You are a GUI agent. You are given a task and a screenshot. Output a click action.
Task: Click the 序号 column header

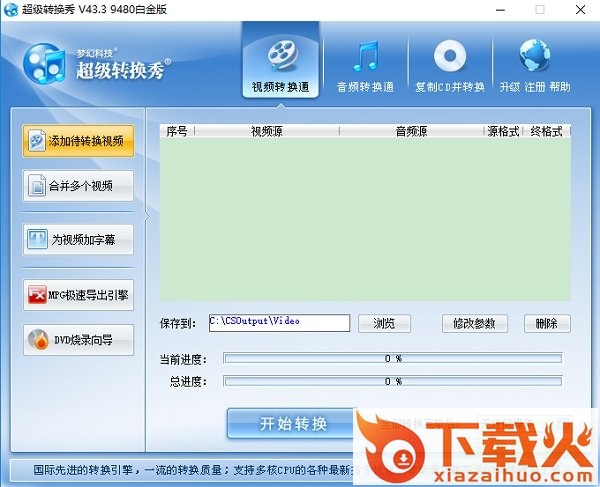click(x=177, y=131)
